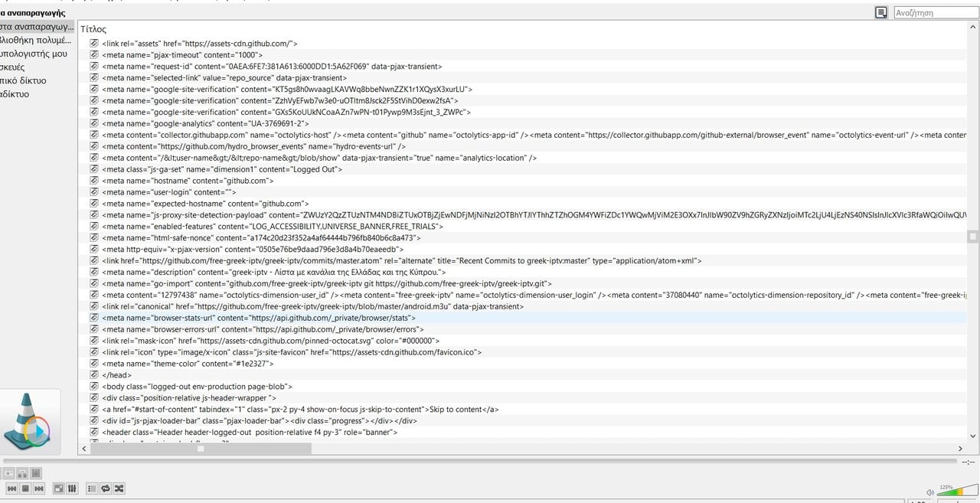Expand 'υπολογιστής μου' sidebar section

[34, 54]
